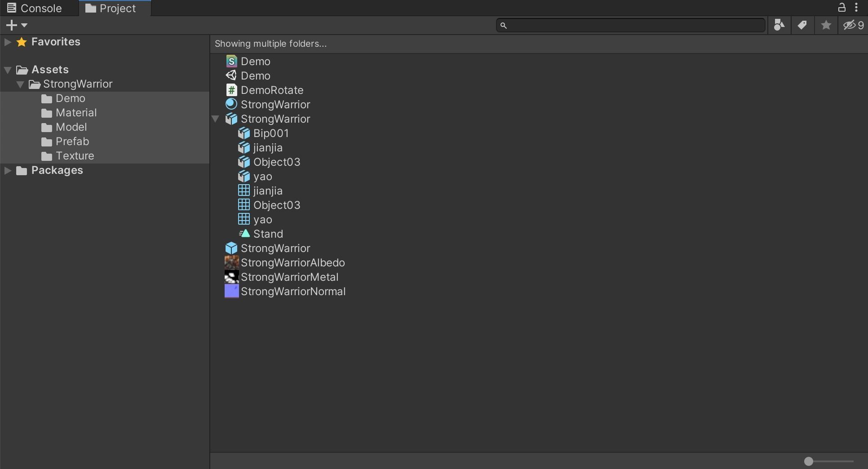This screenshot has height=469, width=868.
Task: Click the Object03 mesh grid icon
Action: coord(244,205)
